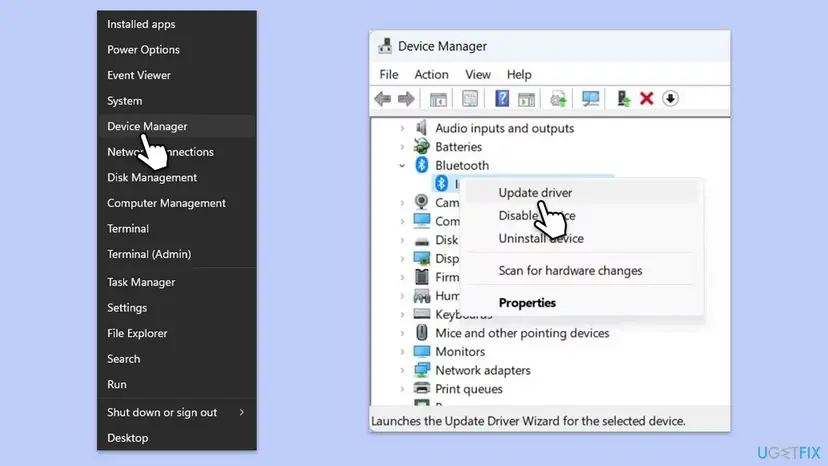The height and width of the screenshot is (466, 828).
Task: Open Installed apps from Win+X menu
Action: coord(177,24)
